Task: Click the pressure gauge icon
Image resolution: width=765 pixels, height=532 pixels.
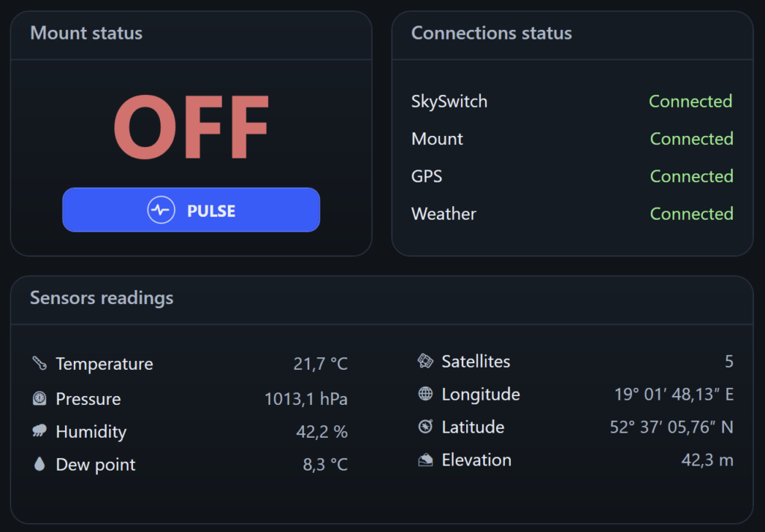Action: coord(40,399)
